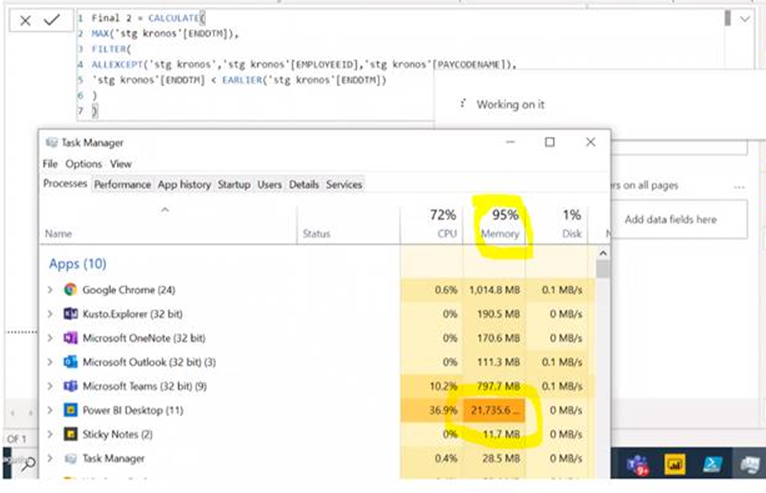Switch to the App history tab
This screenshot has height=493, width=766.
(184, 185)
